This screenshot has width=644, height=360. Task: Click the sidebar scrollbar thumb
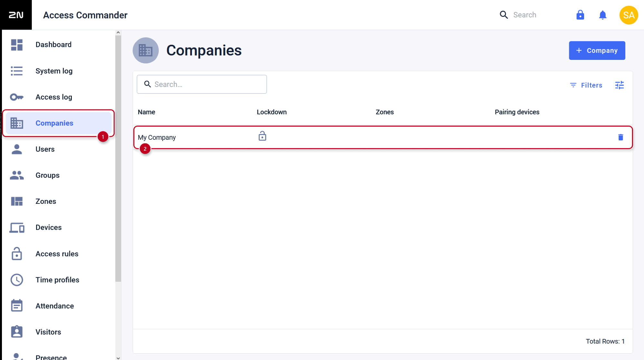[118, 158]
